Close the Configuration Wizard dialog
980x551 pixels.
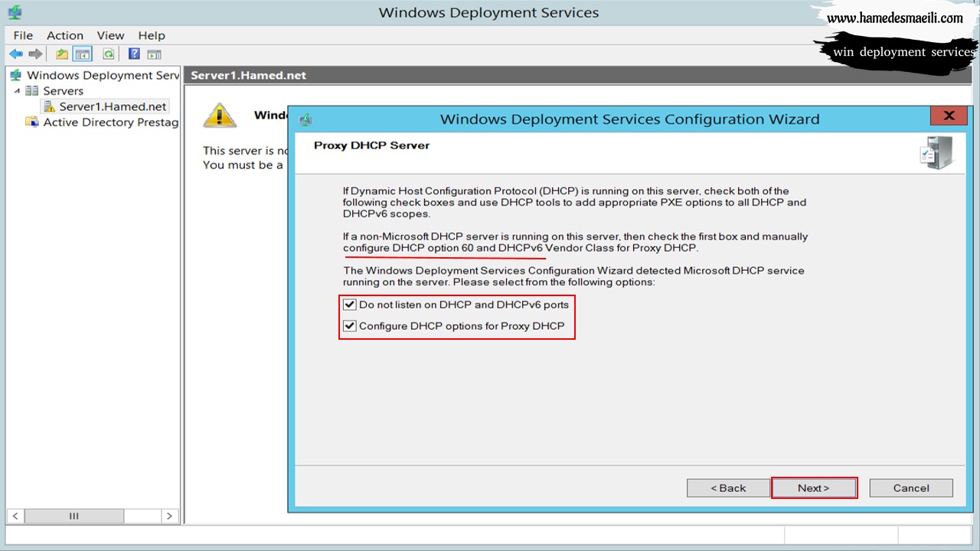tap(949, 116)
